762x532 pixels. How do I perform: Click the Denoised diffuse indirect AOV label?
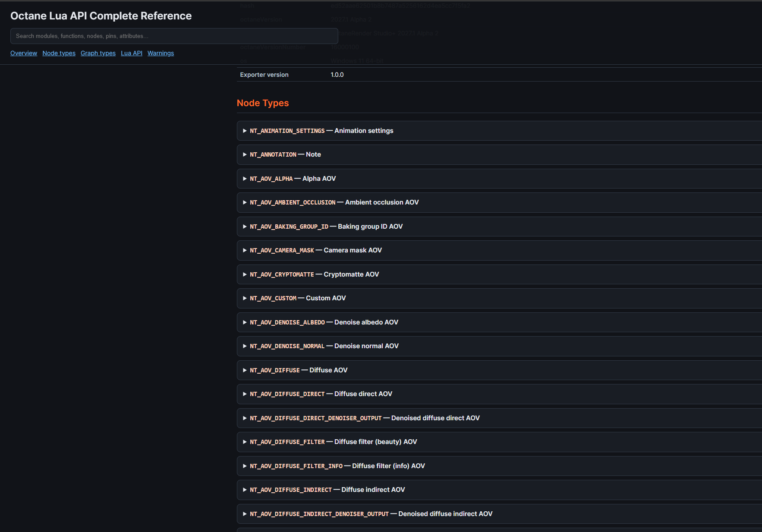(x=445, y=514)
